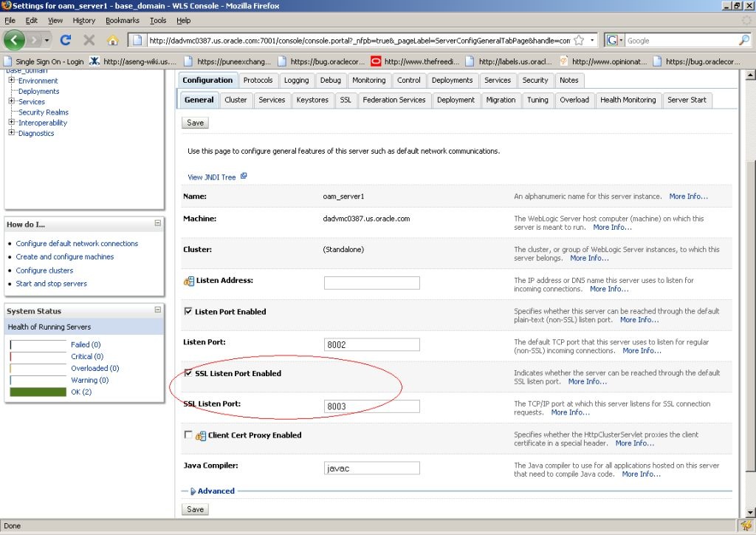Click the Overloaded health status bar
This screenshot has width=756, height=535.
(x=38, y=368)
